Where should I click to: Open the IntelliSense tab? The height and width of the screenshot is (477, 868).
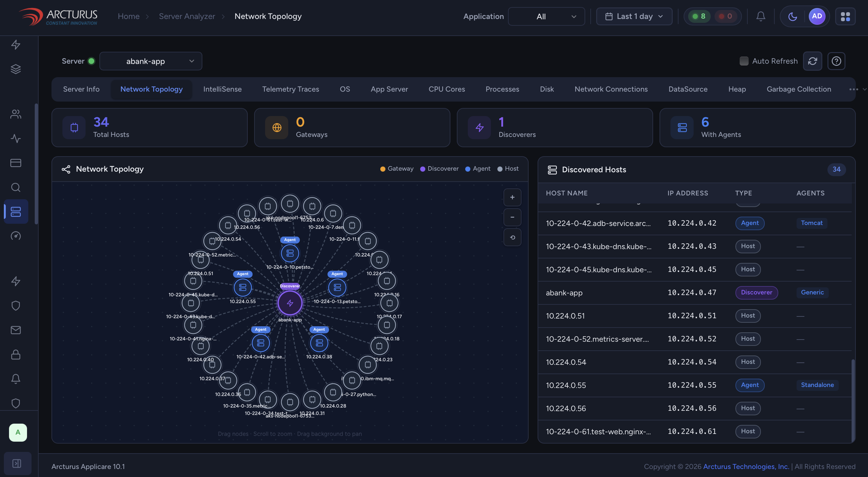coord(222,89)
